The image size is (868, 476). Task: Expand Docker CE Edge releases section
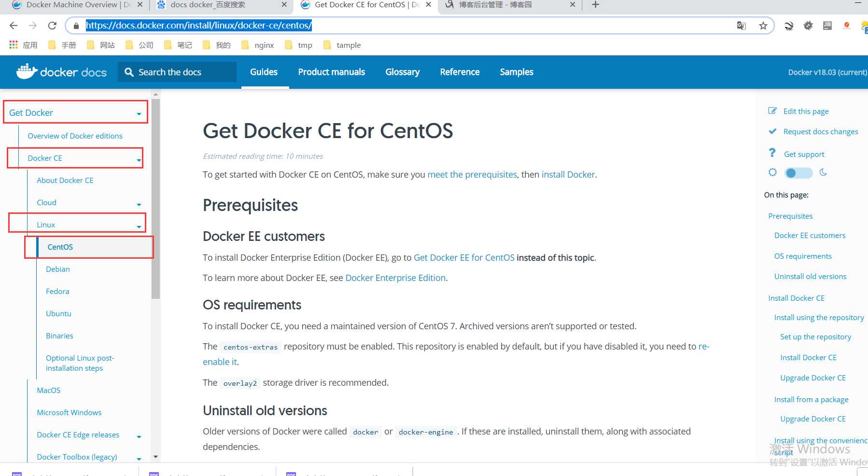pos(139,437)
